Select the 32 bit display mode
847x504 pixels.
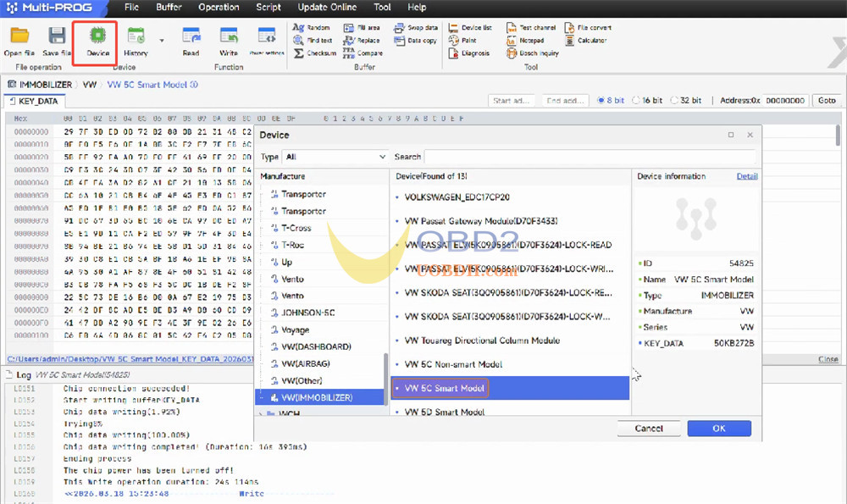[x=685, y=100]
